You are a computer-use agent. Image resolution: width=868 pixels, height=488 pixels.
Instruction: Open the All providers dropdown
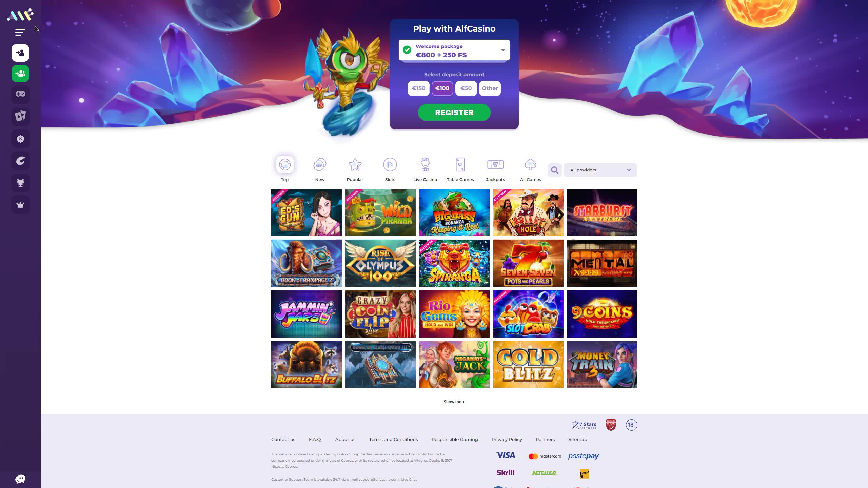click(x=600, y=170)
